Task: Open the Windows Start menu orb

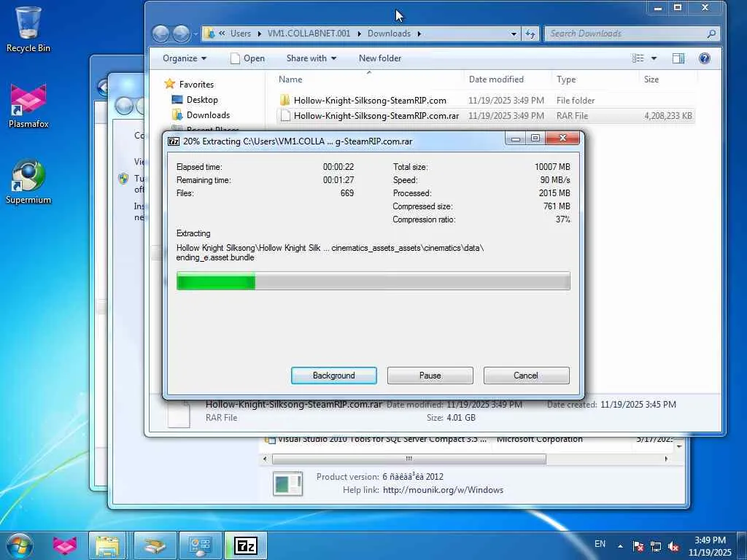Action: [19, 545]
